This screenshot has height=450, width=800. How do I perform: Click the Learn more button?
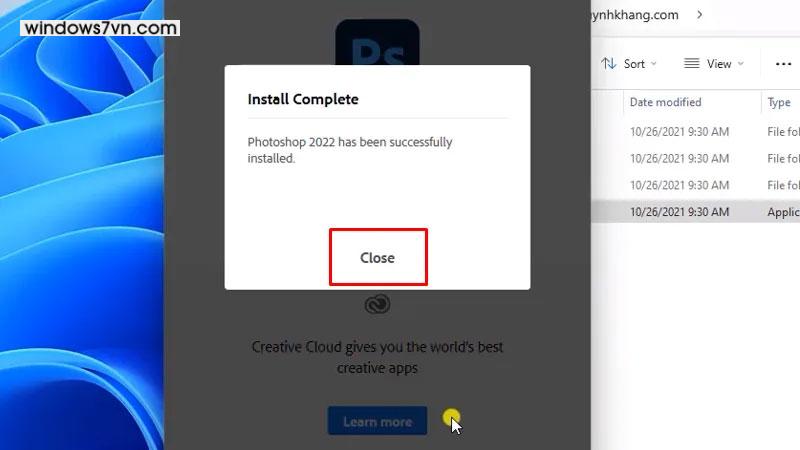(x=377, y=421)
